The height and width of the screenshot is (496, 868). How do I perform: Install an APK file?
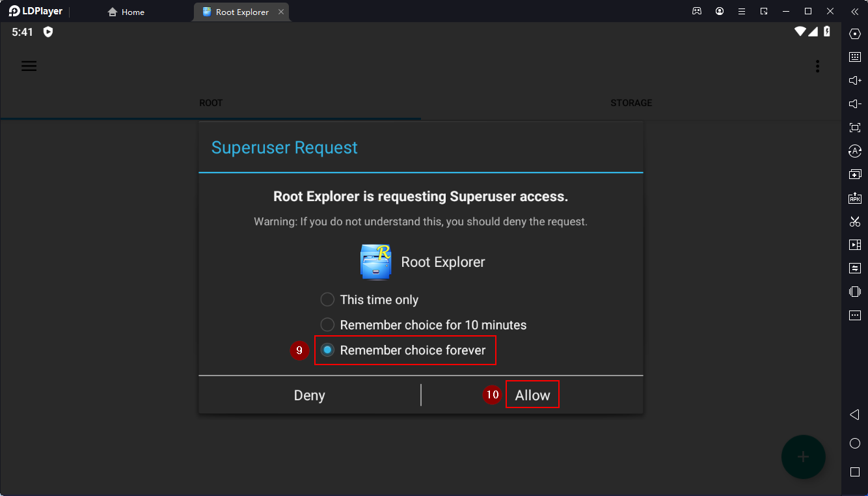(x=855, y=198)
